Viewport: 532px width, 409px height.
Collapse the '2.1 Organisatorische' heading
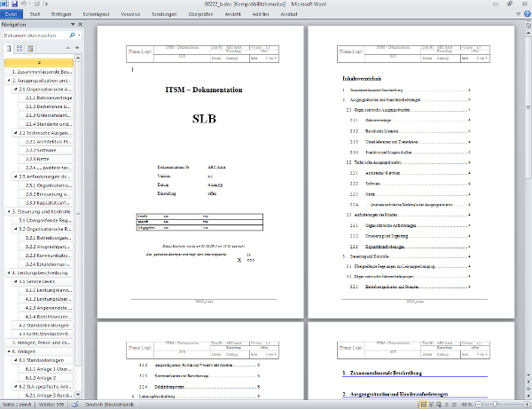point(16,90)
